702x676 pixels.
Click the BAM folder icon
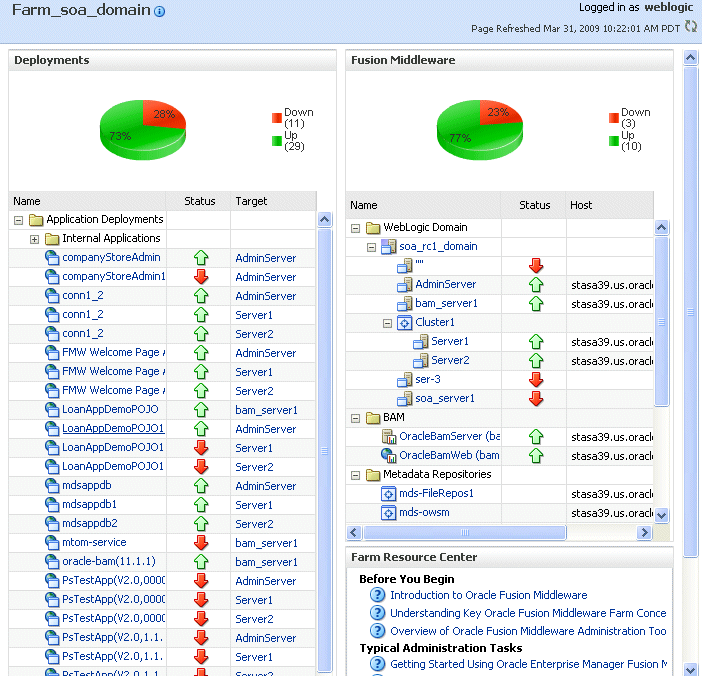click(x=373, y=418)
